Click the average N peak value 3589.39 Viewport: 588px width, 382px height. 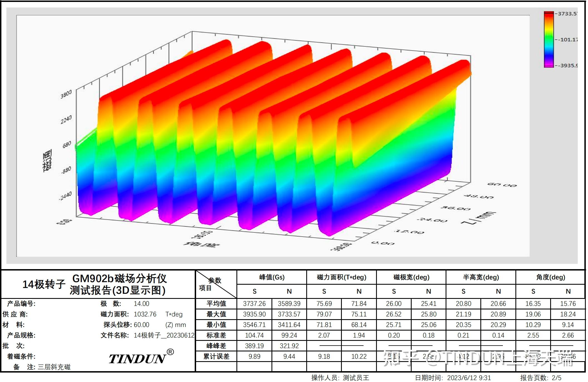tap(289, 304)
